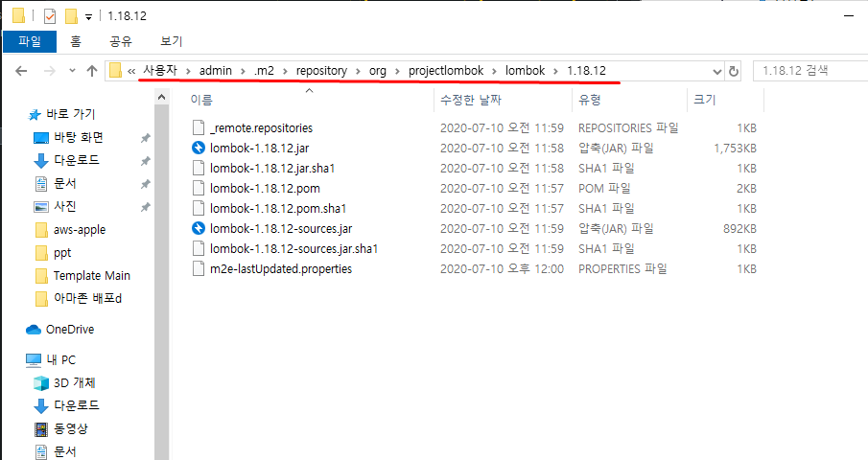Jump to projectlombok in the breadcrumb

tap(446, 71)
